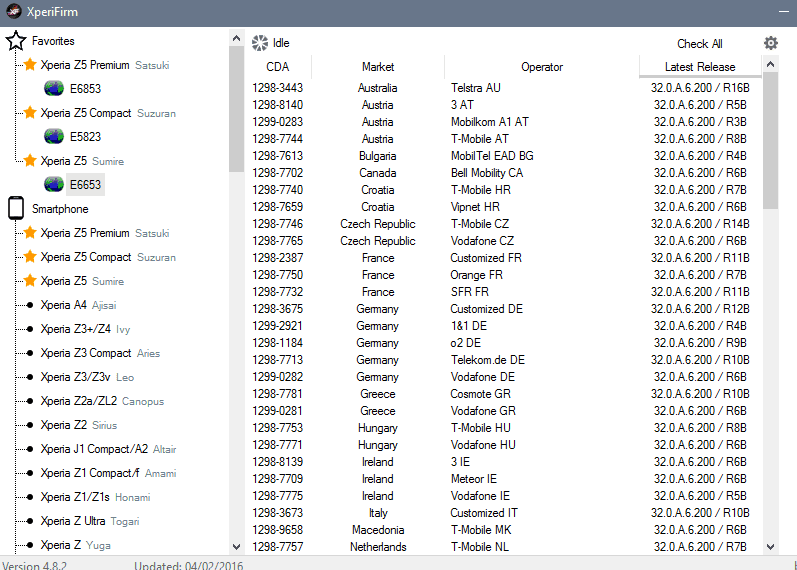Select the Customized FR row
The width and height of the screenshot is (797, 570).
click(x=504, y=258)
